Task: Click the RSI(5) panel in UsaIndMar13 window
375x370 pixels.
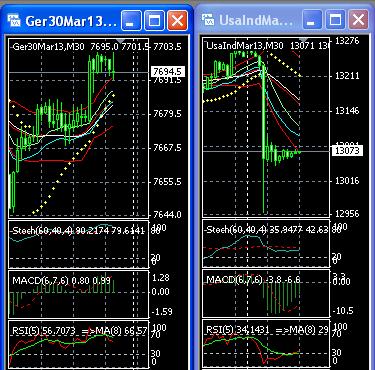Action: tap(266, 344)
